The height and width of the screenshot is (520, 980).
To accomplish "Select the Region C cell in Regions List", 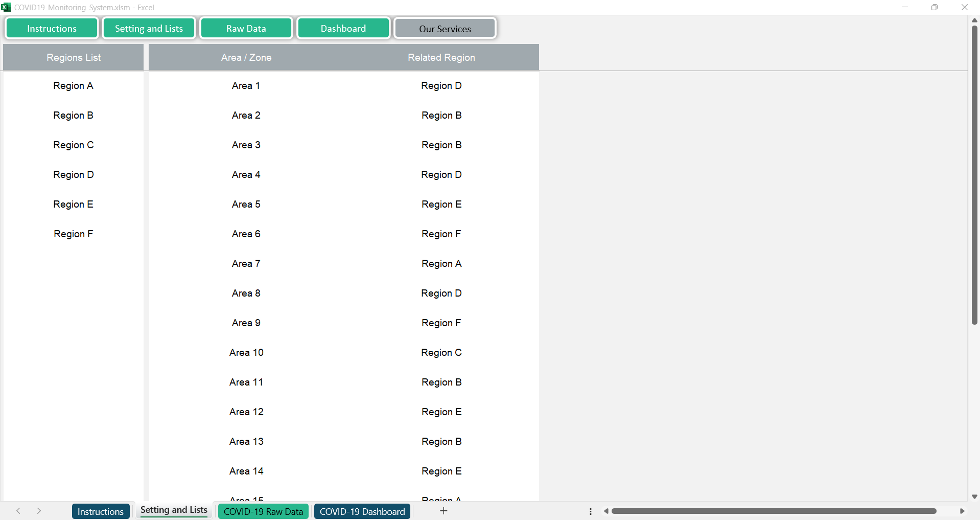I will tap(74, 145).
